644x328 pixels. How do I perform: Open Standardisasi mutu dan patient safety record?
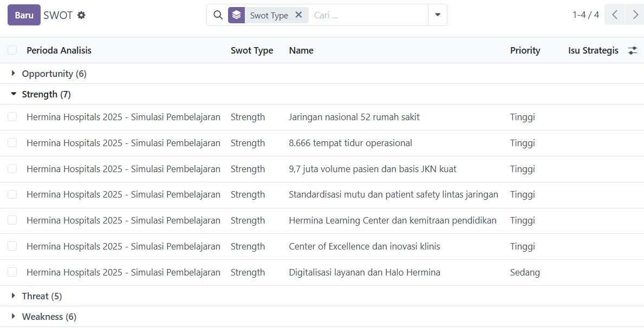point(393,194)
